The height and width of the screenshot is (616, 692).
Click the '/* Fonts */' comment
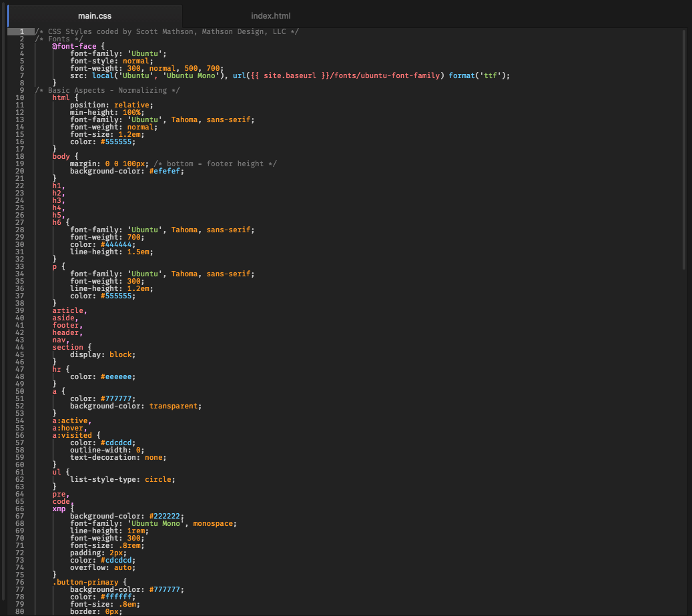tap(59, 39)
